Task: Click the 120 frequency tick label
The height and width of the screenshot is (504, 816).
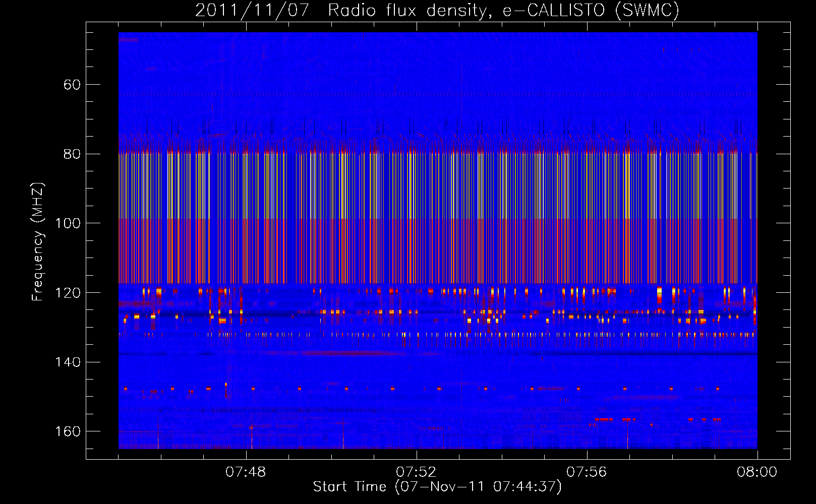Action: [68, 293]
